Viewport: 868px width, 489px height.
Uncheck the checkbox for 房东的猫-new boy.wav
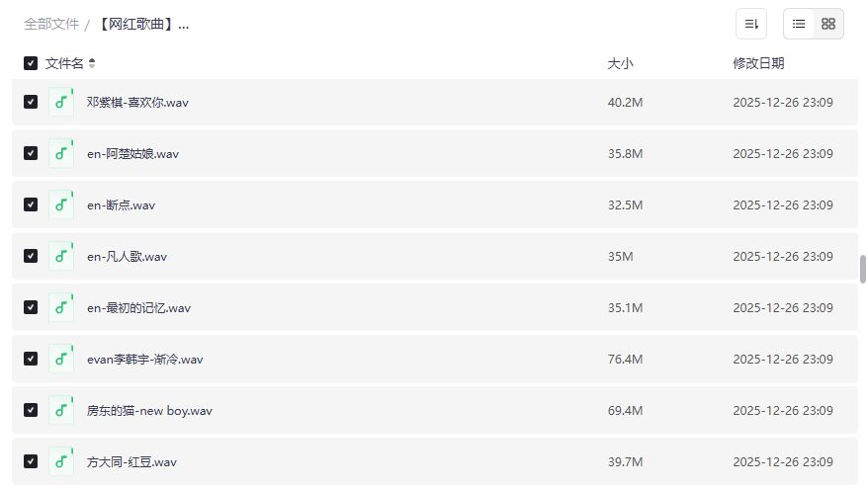pyautogui.click(x=31, y=410)
